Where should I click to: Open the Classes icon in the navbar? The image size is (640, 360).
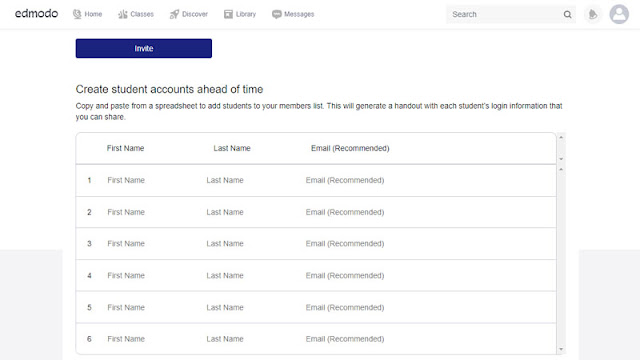coord(122,14)
